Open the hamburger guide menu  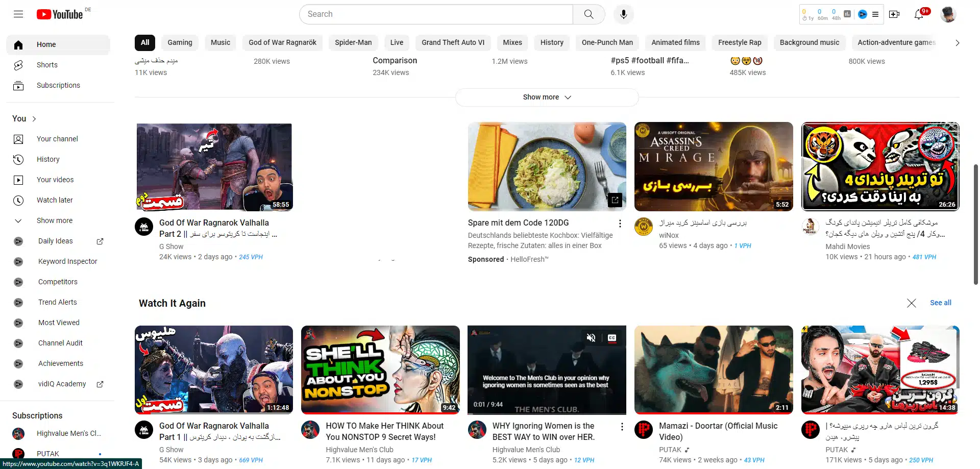click(x=18, y=14)
